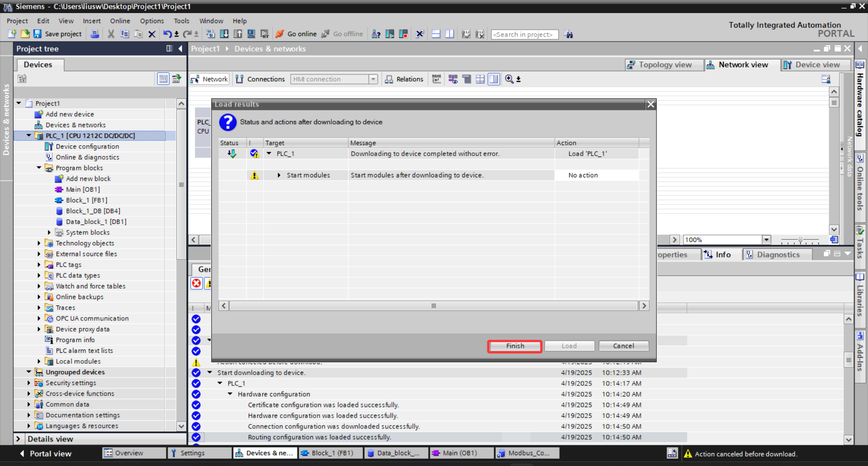Click the Show address labels NAME icon
The image size is (868, 466).
tap(436, 79)
